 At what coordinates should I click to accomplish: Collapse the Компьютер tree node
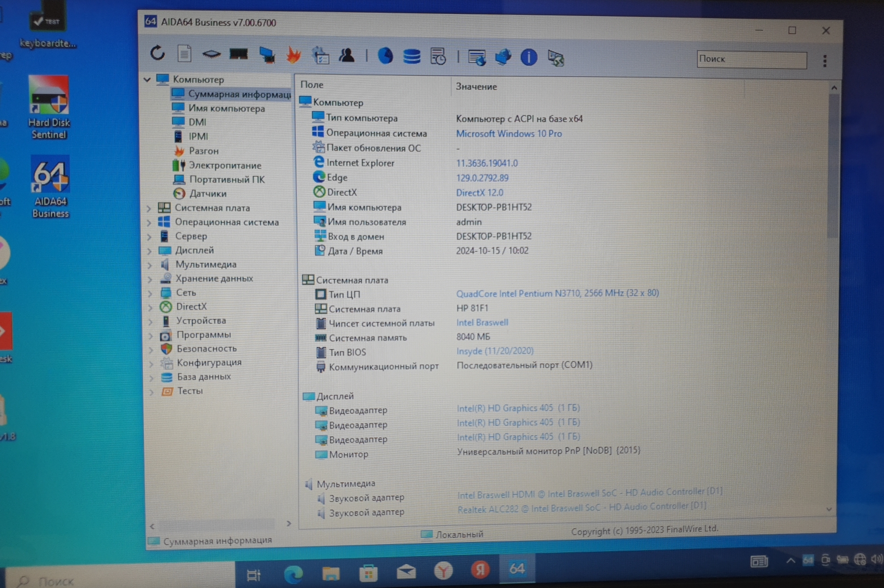tap(147, 79)
